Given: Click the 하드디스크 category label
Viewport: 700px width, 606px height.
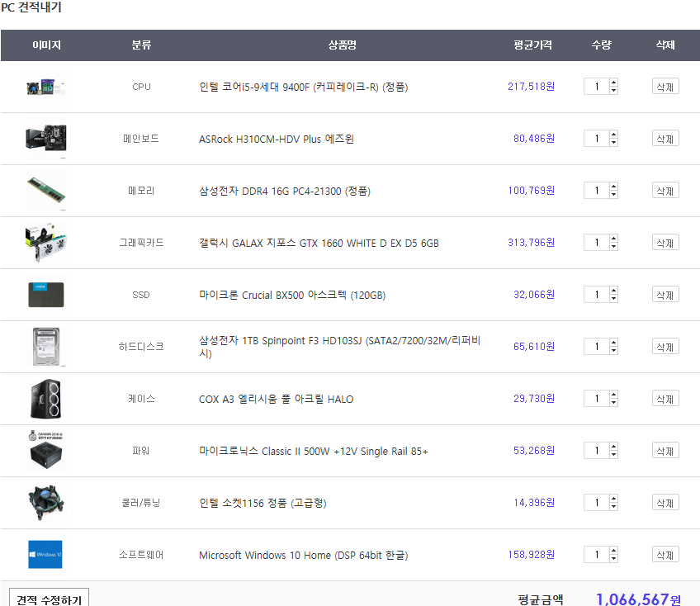Looking at the screenshot, I should 141,347.
